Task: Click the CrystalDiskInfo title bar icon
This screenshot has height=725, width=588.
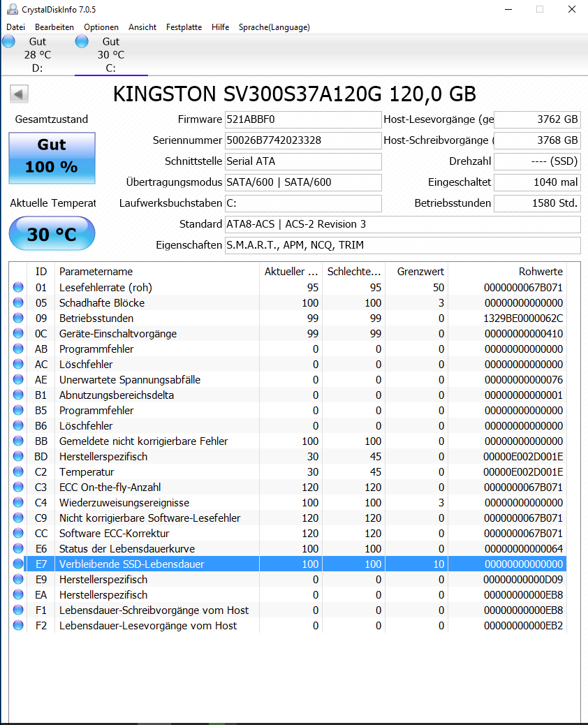Action: tap(13, 9)
